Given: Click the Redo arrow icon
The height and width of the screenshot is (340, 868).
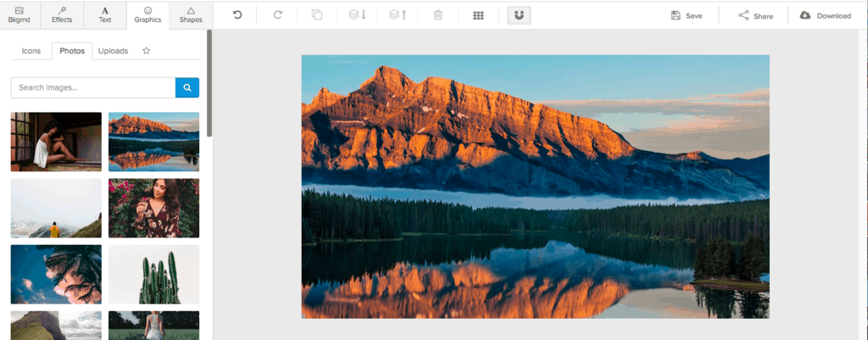Looking at the screenshot, I should click(x=277, y=15).
